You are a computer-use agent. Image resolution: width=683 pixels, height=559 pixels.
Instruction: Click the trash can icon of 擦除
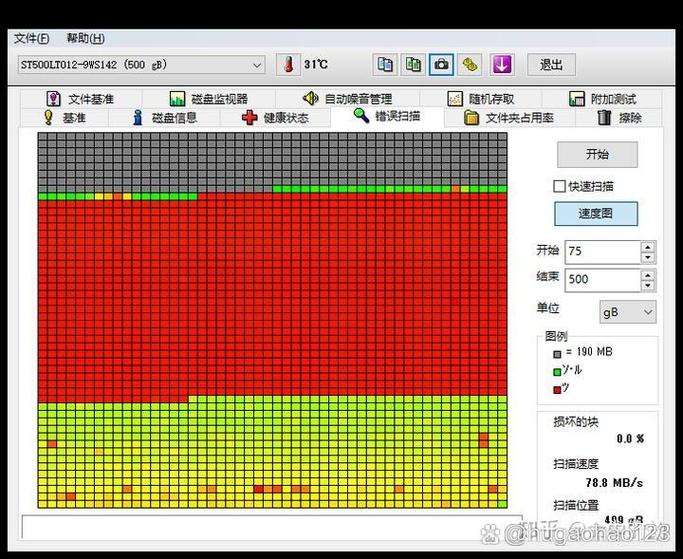[x=604, y=118]
